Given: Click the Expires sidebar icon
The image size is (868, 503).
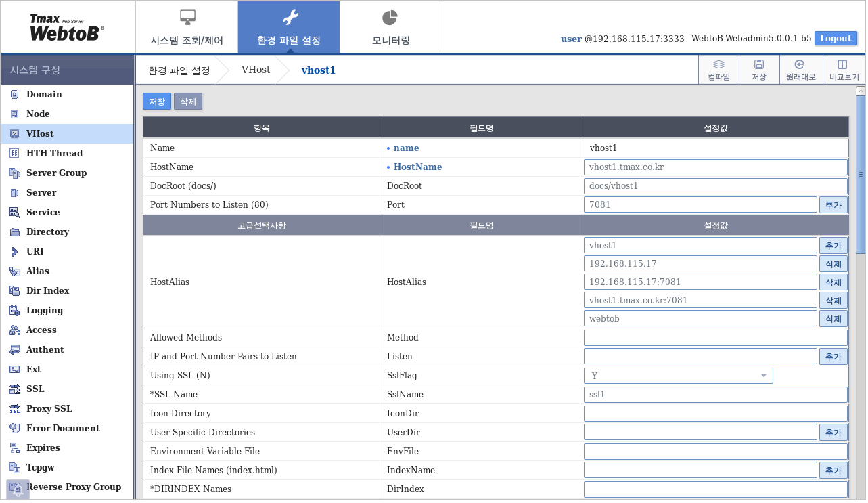Looking at the screenshot, I should click(x=14, y=448).
